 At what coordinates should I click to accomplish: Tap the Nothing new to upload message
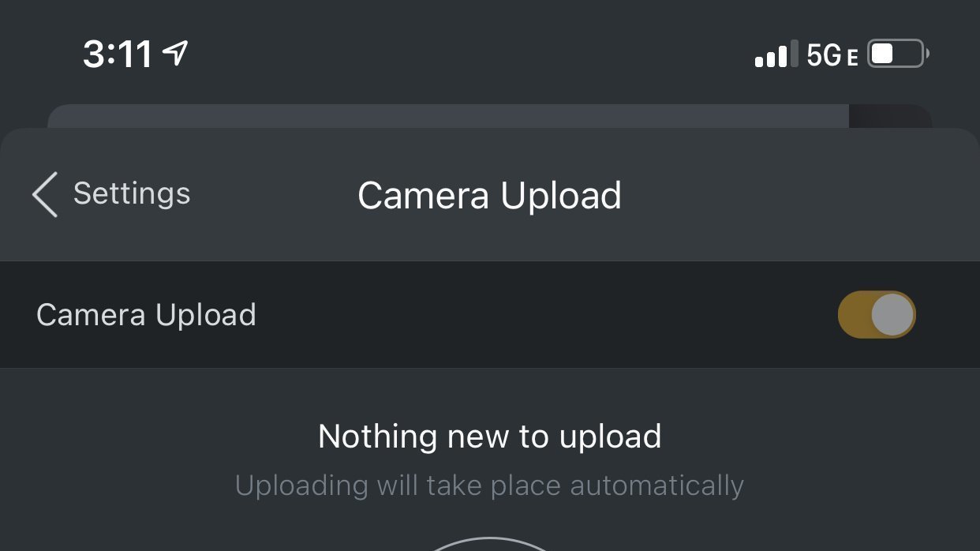pos(489,437)
